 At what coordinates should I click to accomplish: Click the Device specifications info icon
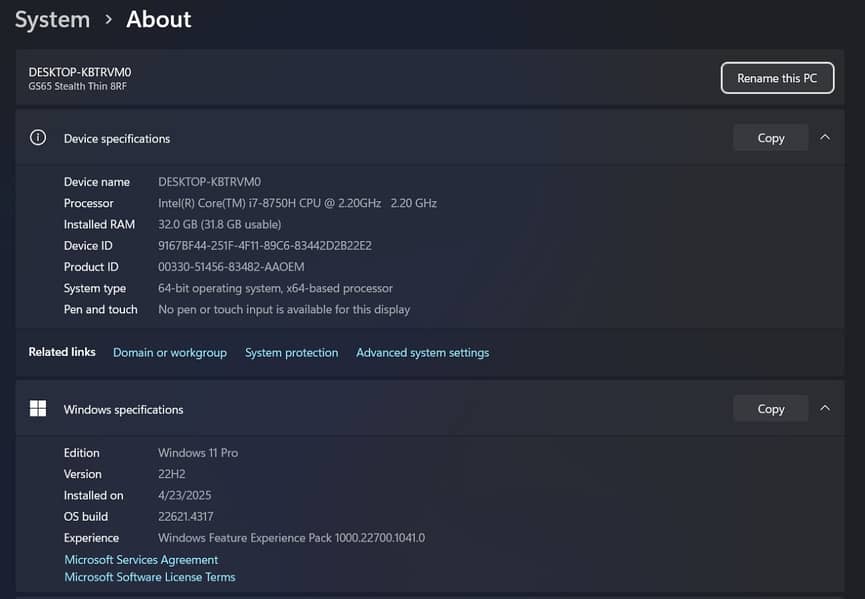point(38,137)
